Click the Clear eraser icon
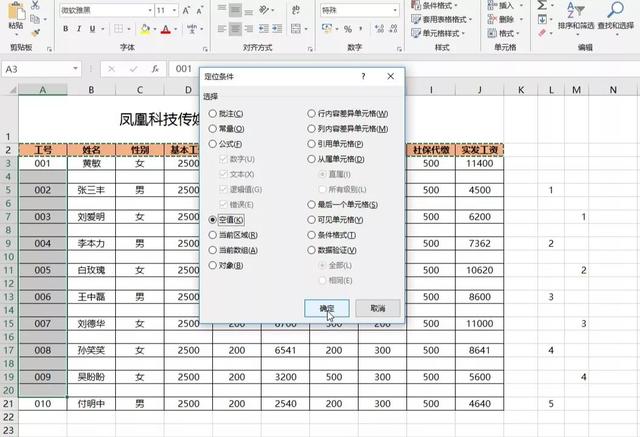This screenshot has width=640, height=437. tap(542, 33)
